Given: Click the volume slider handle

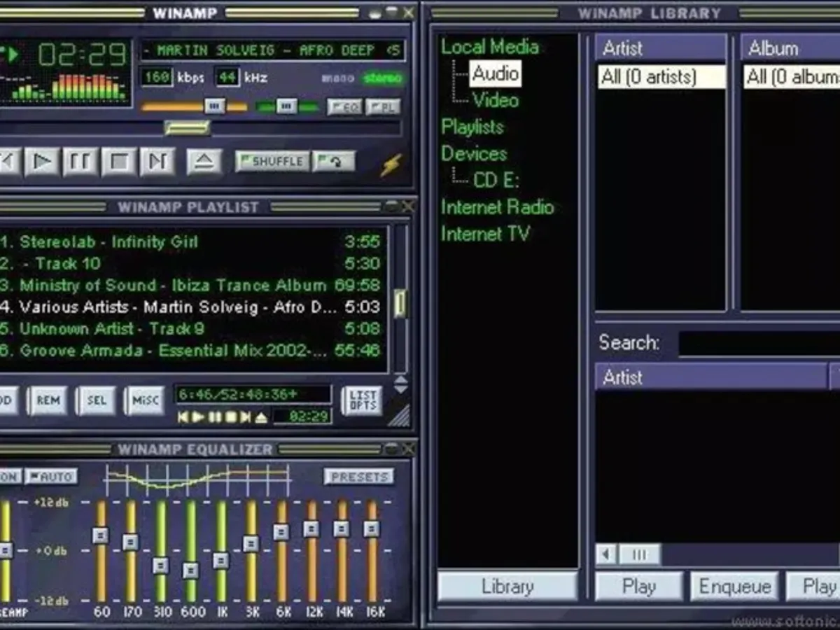Looking at the screenshot, I should click(x=215, y=106).
